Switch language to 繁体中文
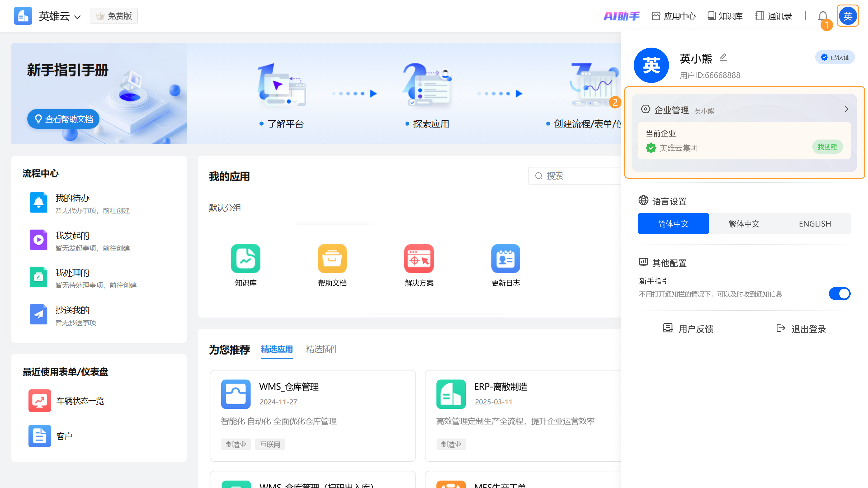Viewport: 868px width, 488px height. (744, 223)
